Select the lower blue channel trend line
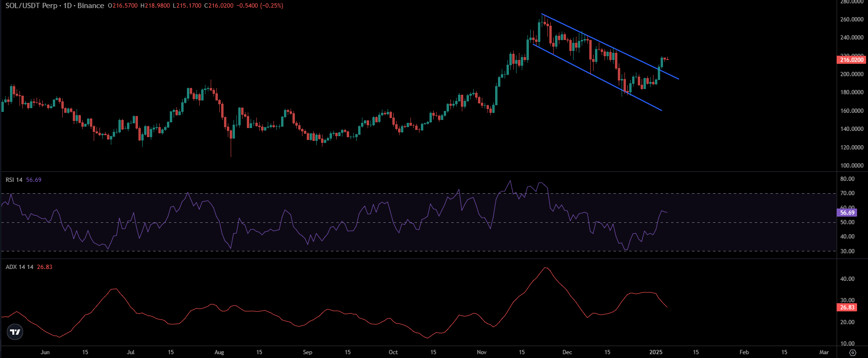Image resolution: width=868 pixels, height=358 pixels. click(x=597, y=78)
